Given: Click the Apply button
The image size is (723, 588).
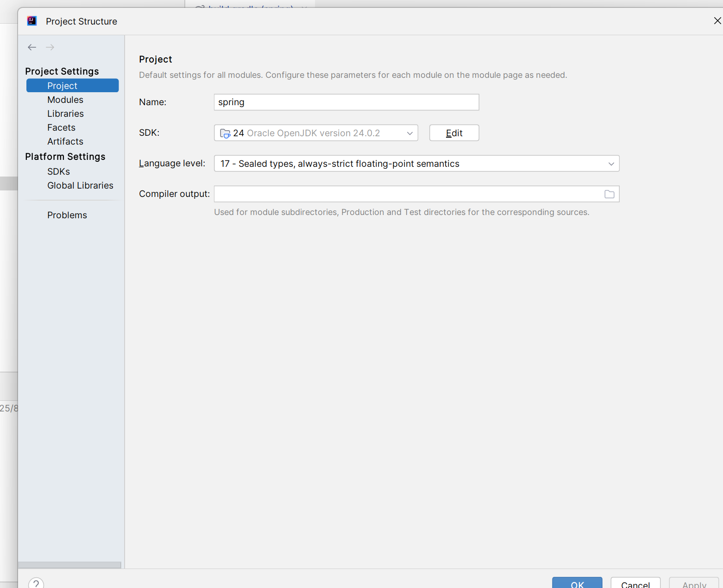Looking at the screenshot, I should pos(694,583).
